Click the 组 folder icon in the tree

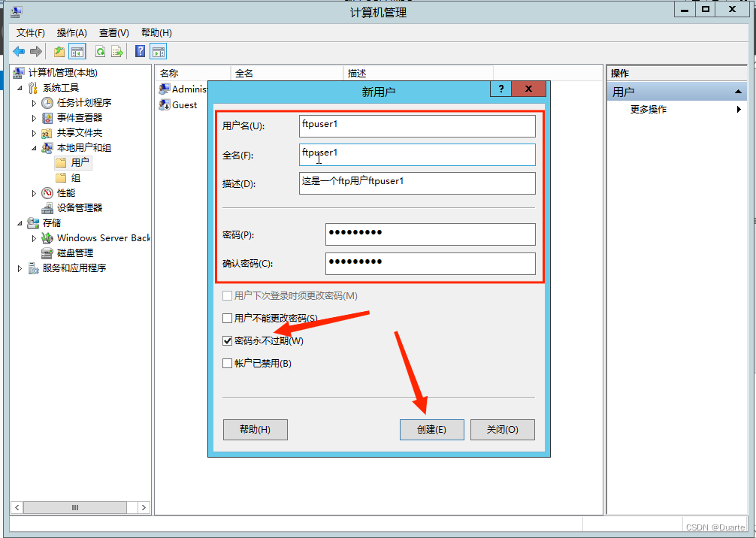tap(61, 178)
